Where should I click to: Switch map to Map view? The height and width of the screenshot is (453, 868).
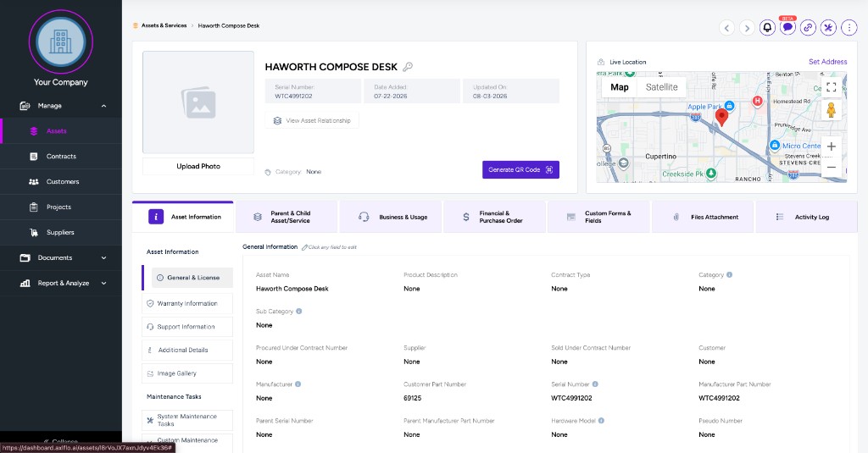[x=620, y=87]
